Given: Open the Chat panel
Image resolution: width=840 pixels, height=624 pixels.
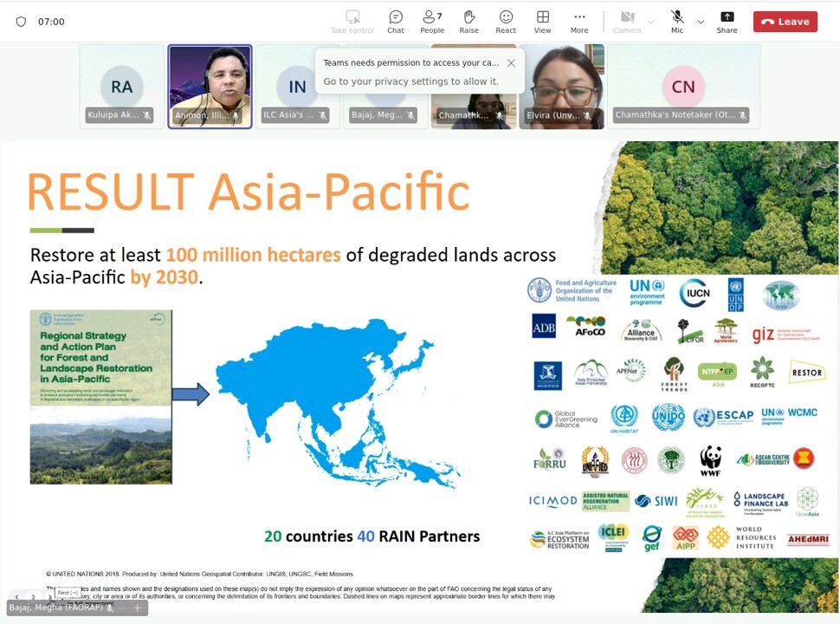Looking at the screenshot, I should click(x=396, y=22).
